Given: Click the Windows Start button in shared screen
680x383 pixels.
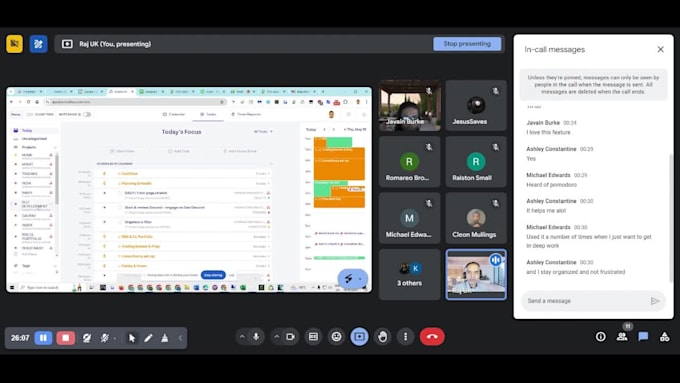Looking at the screenshot, I should 12,288.
